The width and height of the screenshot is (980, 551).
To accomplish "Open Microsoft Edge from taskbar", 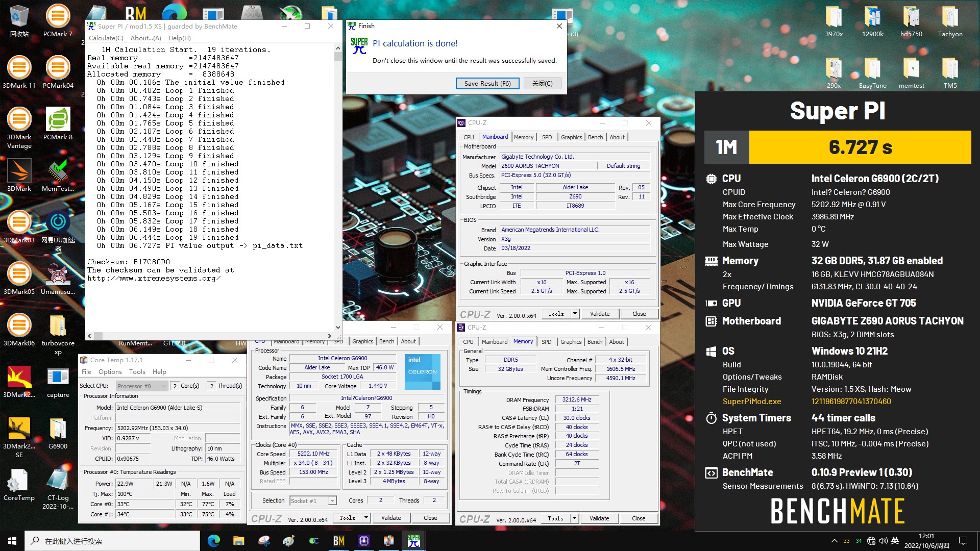I will tap(214, 541).
